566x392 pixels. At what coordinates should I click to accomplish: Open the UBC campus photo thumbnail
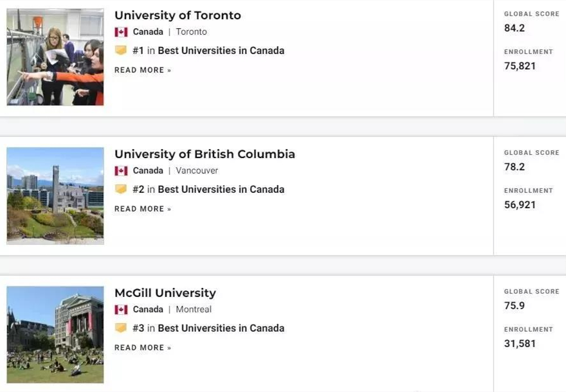pos(55,196)
